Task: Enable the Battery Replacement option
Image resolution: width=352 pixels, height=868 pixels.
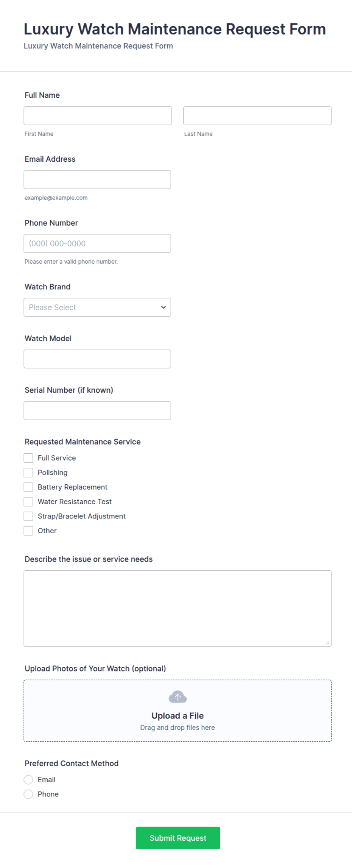Action: tap(28, 487)
